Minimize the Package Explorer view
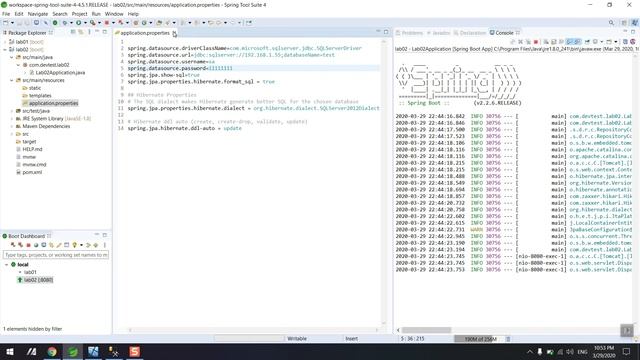640x360 pixels. (97, 32)
